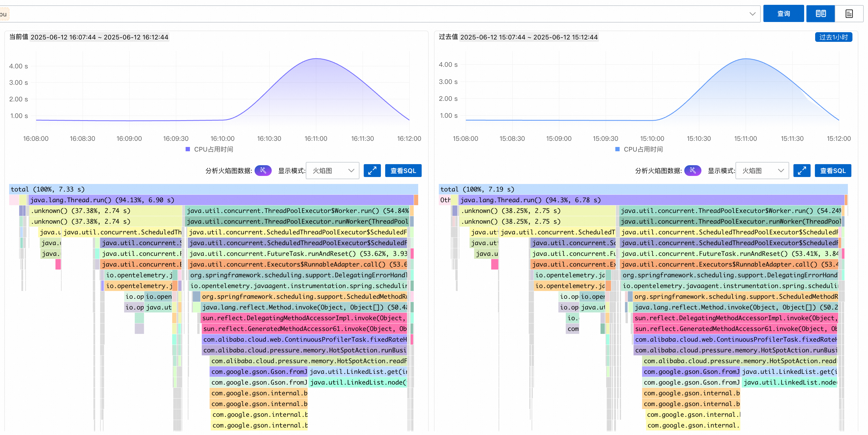Click the 15:11:00 peak on past CPU chart

point(746,59)
